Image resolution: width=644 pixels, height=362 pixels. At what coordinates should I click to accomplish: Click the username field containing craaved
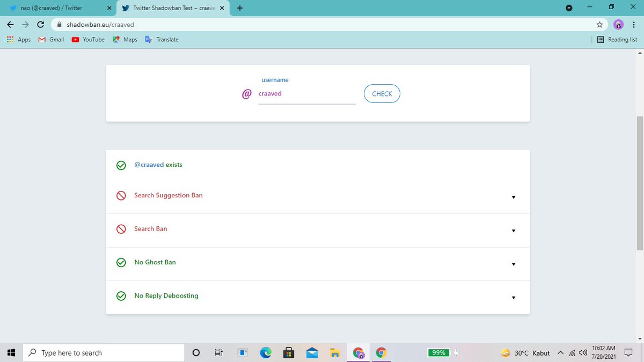coord(307,94)
